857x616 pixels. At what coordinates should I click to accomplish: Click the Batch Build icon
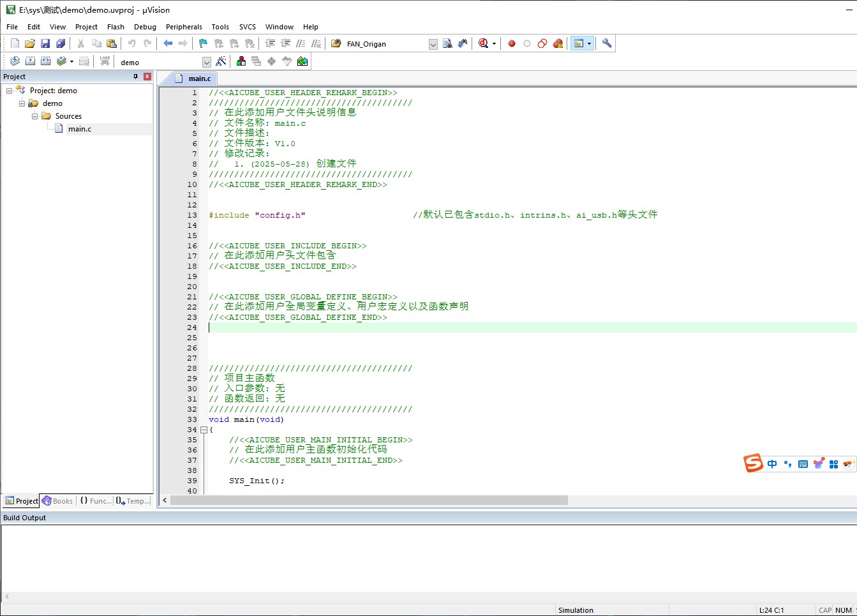click(61, 61)
